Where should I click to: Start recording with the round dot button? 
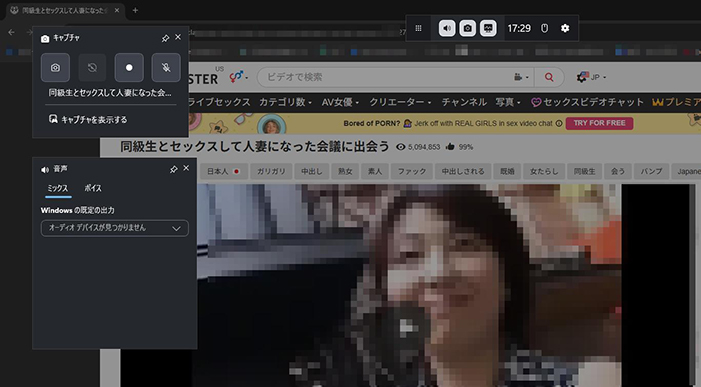click(x=129, y=67)
